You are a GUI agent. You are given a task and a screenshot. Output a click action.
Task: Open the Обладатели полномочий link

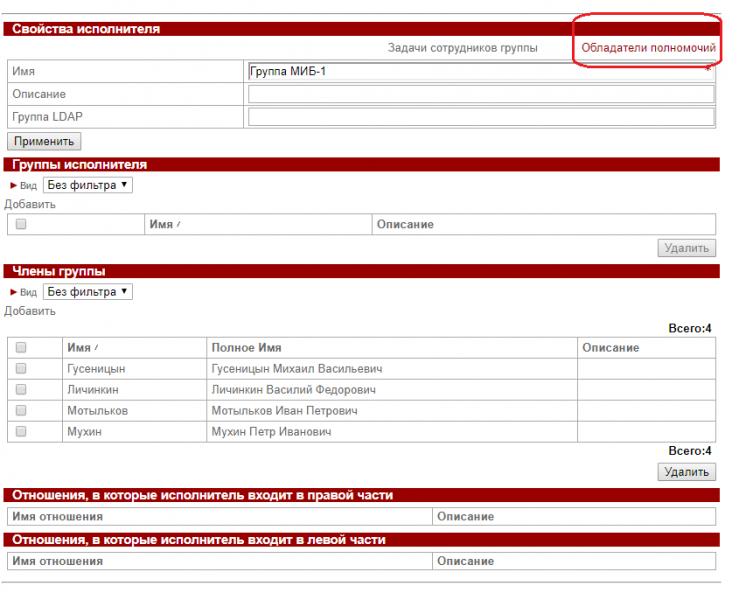[x=648, y=48]
